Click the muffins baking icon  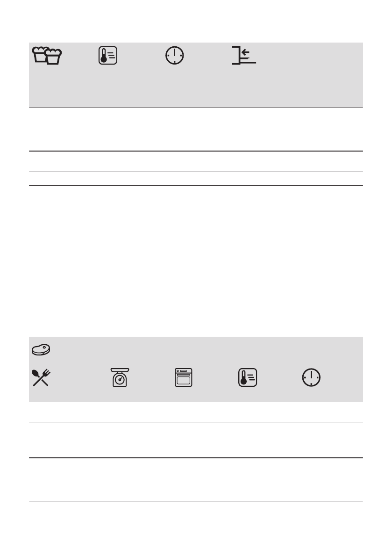[47, 55]
